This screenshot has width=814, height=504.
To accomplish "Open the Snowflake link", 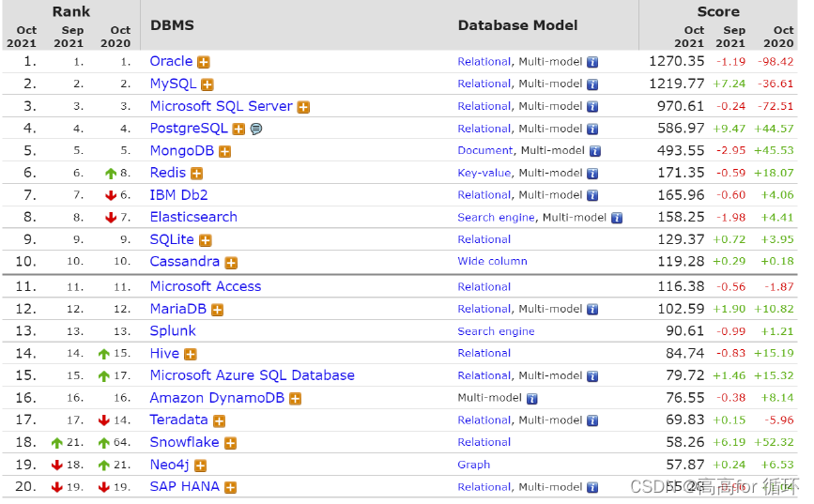I will point(184,442).
